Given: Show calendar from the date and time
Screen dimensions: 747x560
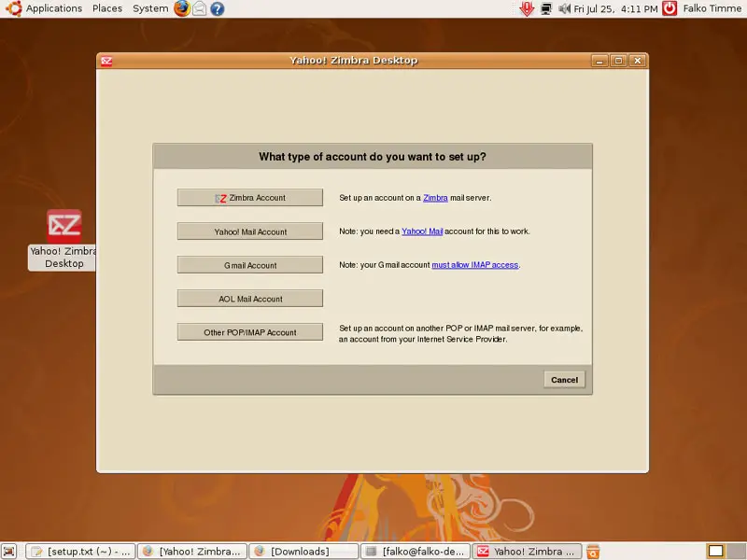Looking at the screenshot, I should [x=615, y=8].
